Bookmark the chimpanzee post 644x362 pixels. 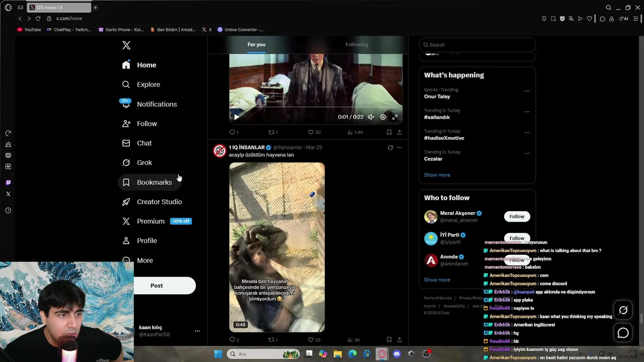(389, 340)
